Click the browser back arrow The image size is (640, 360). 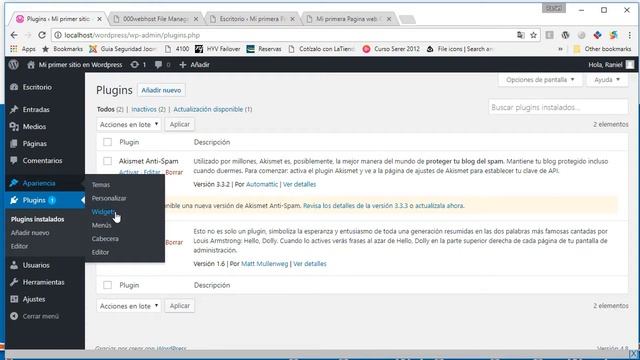click(x=14, y=35)
